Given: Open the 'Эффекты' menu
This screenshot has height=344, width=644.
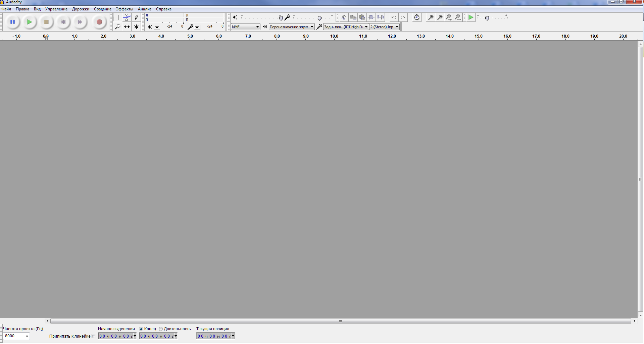Looking at the screenshot, I should (125, 9).
